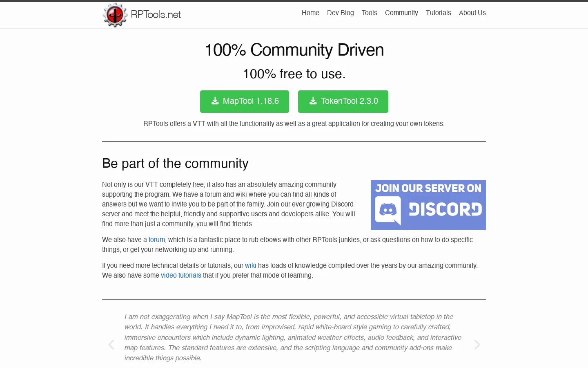Show previous testimonial with left chevron
Image resolution: width=588 pixels, height=368 pixels.
tap(111, 345)
